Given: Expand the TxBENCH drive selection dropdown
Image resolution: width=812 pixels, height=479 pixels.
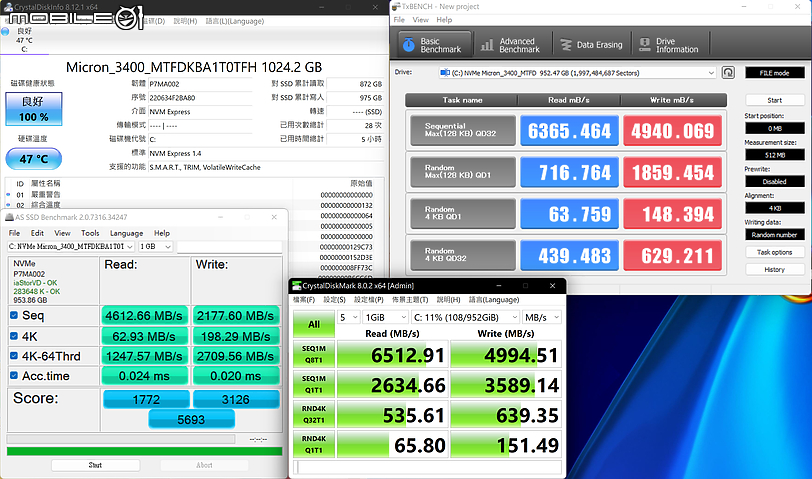Looking at the screenshot, I should pyautogui.click(x=711, y=73).
